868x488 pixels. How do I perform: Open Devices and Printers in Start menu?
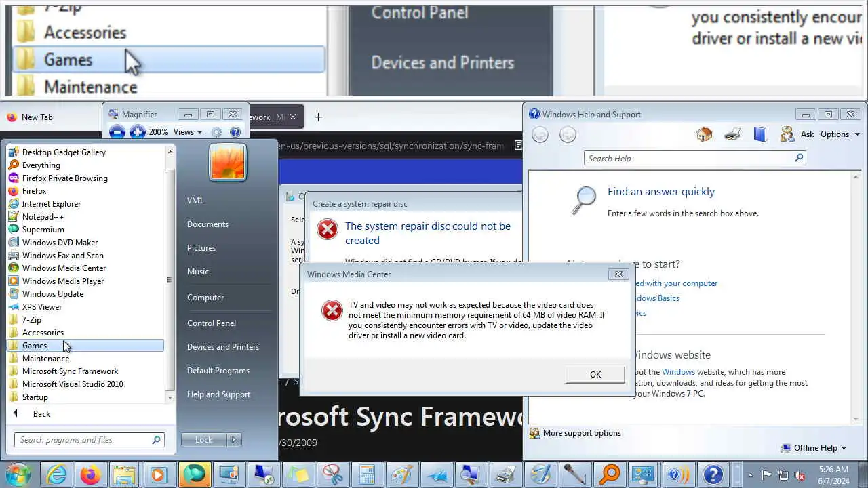click(223, 347)
